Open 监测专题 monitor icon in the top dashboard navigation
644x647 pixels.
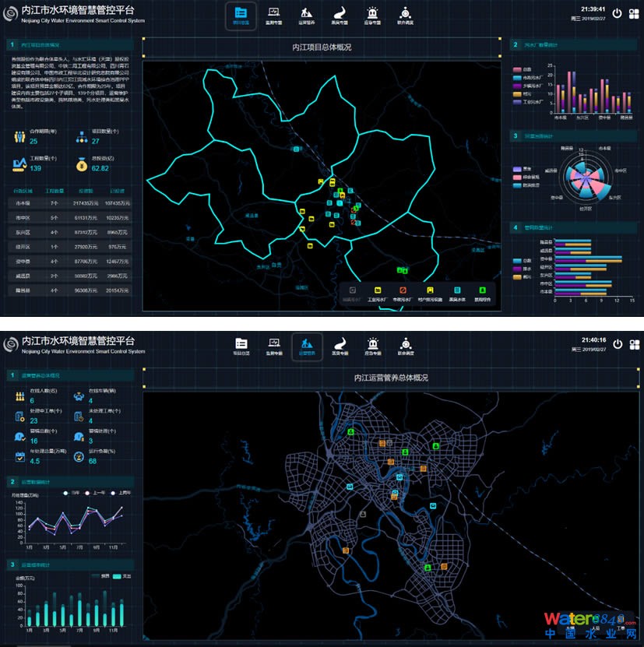click(273, 15)
